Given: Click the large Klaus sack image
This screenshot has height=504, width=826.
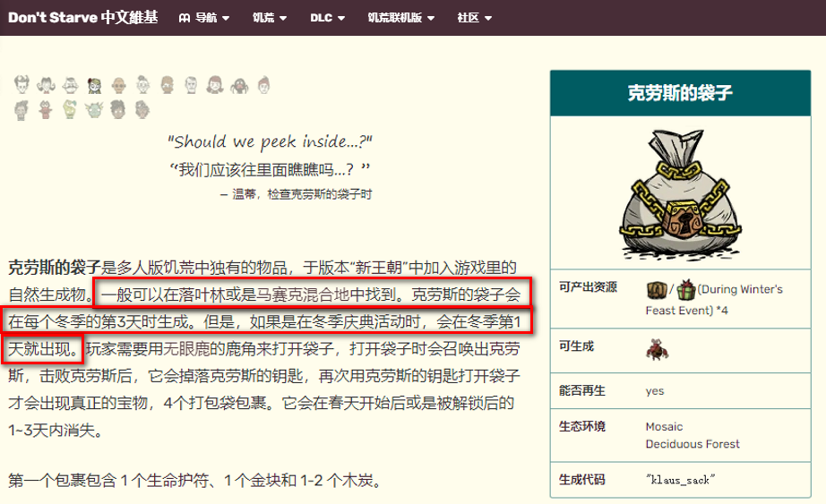Looking at the screenshot, I should click(680, 193).
